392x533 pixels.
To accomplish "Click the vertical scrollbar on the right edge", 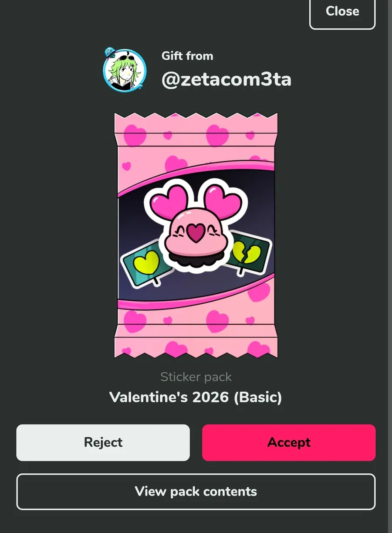I will (x=390, y=266).
